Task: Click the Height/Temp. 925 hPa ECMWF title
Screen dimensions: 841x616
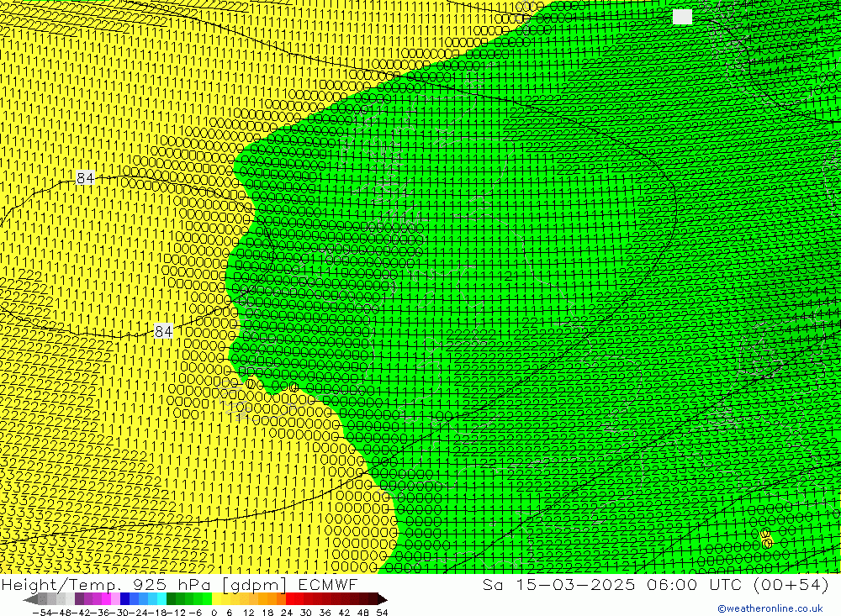Action: [x=179, y=584]
